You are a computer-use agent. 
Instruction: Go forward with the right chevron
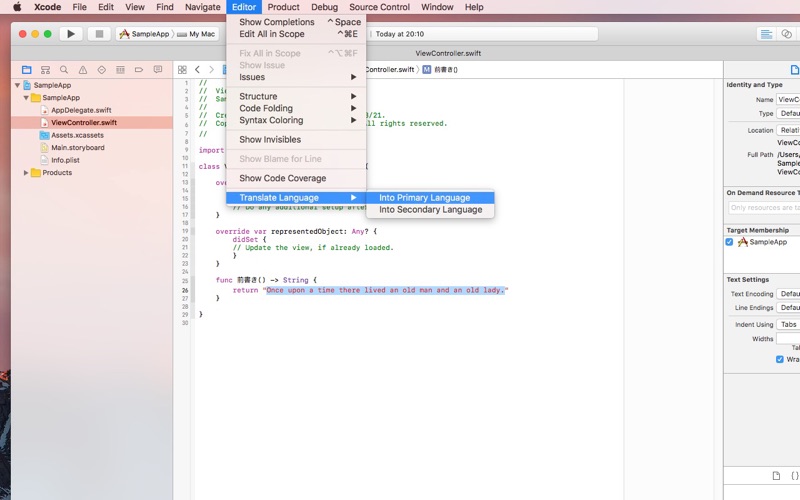211,69
